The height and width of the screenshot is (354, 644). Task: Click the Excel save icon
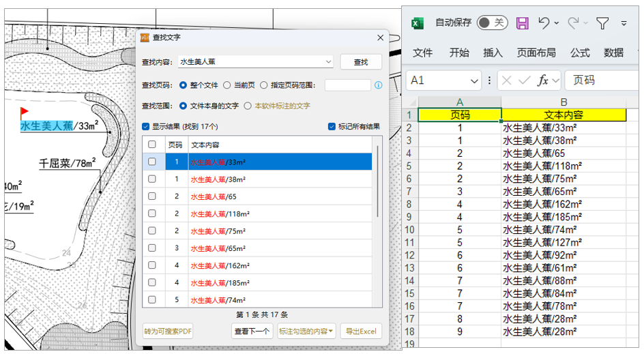[523, 23]
